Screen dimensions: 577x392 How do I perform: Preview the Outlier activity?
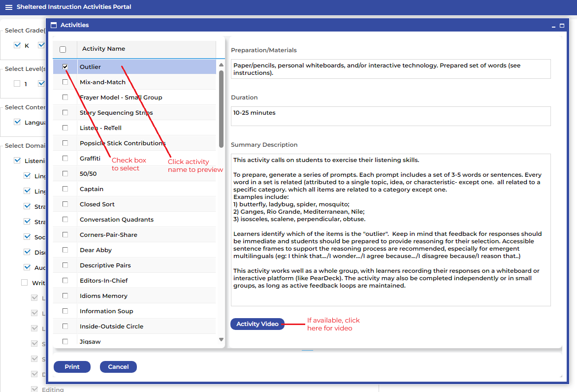(x=90, y=66)
